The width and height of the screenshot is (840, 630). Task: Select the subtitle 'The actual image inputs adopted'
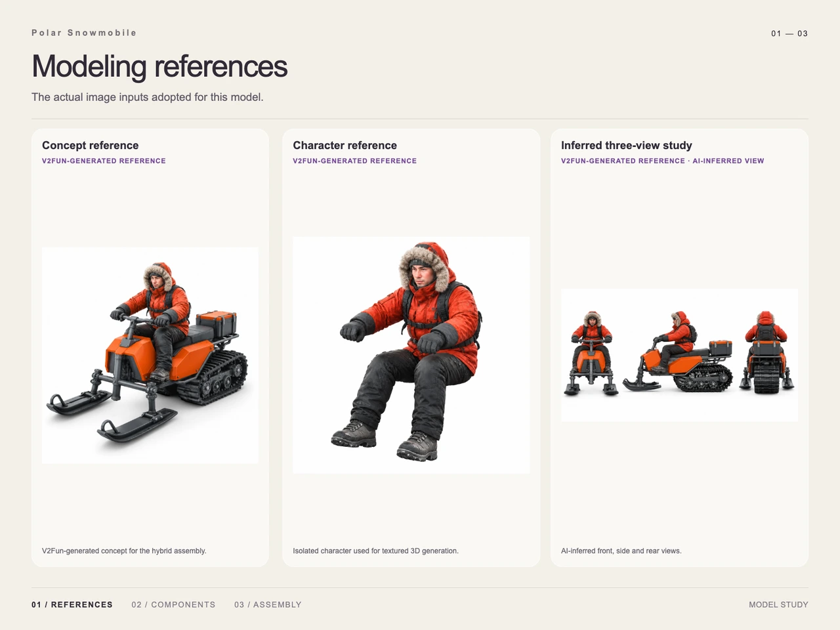tap(148, 97)
